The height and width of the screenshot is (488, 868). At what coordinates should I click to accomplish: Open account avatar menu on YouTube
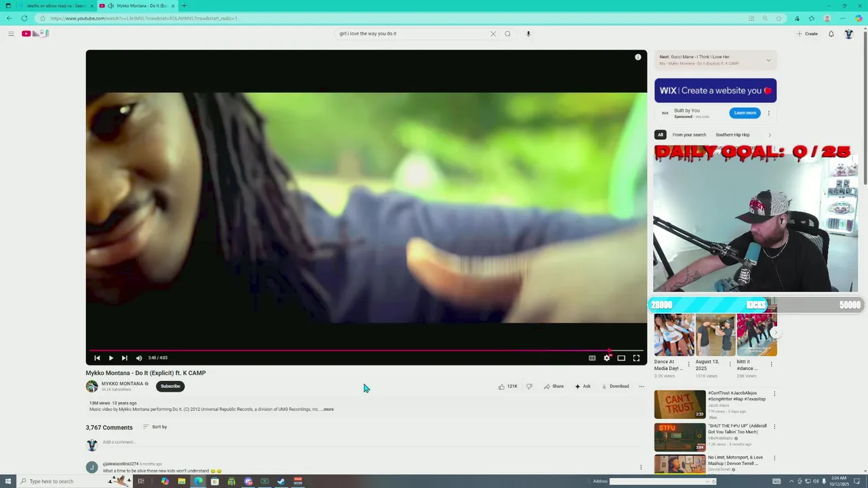(848, 33)
